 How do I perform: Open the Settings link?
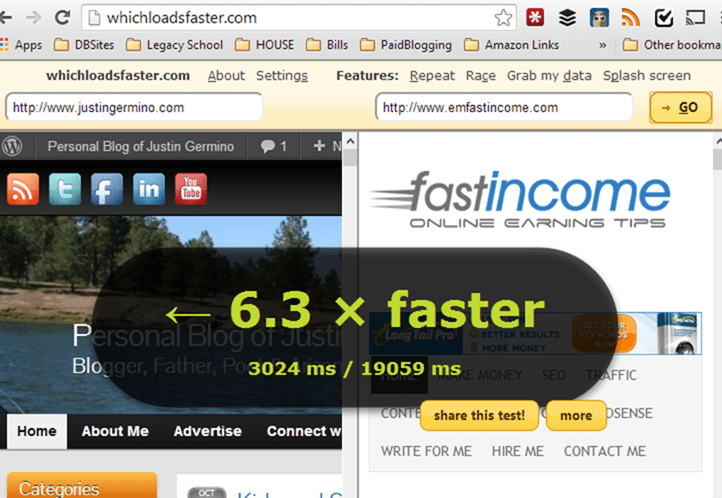[x=282, y=75]
